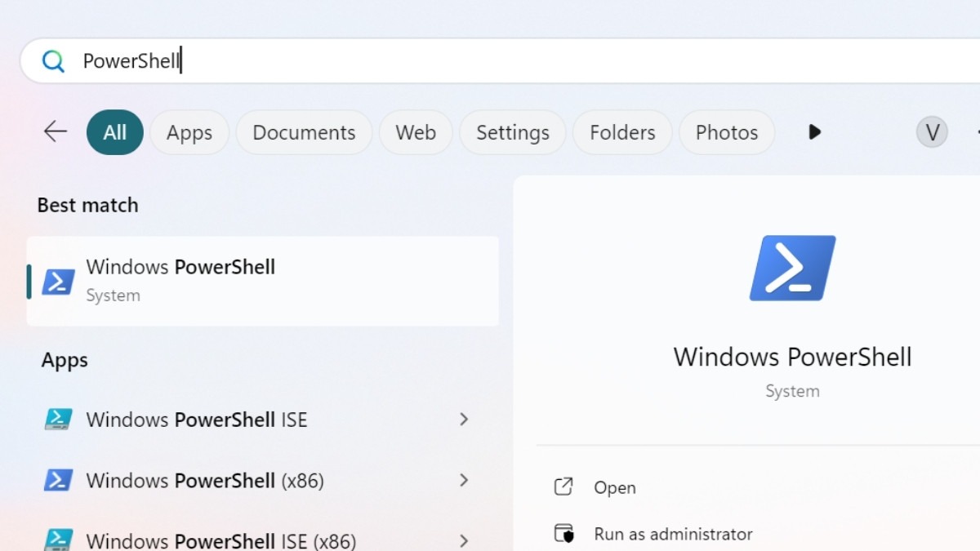Viewport: 980px width, 551px height.
Task: Click the Windows PowerShell (x86) app icon
Action: (x=58, y=480)
